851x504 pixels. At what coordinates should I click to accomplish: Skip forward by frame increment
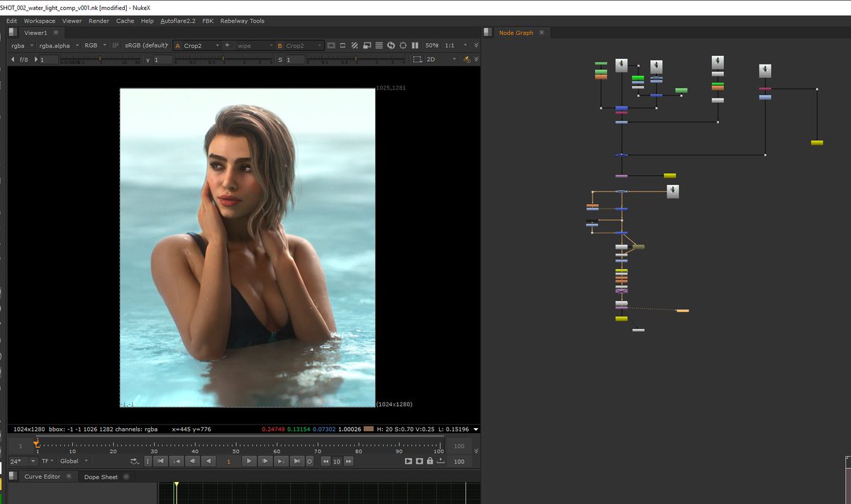pyautogui.click(x=348, y=461)
